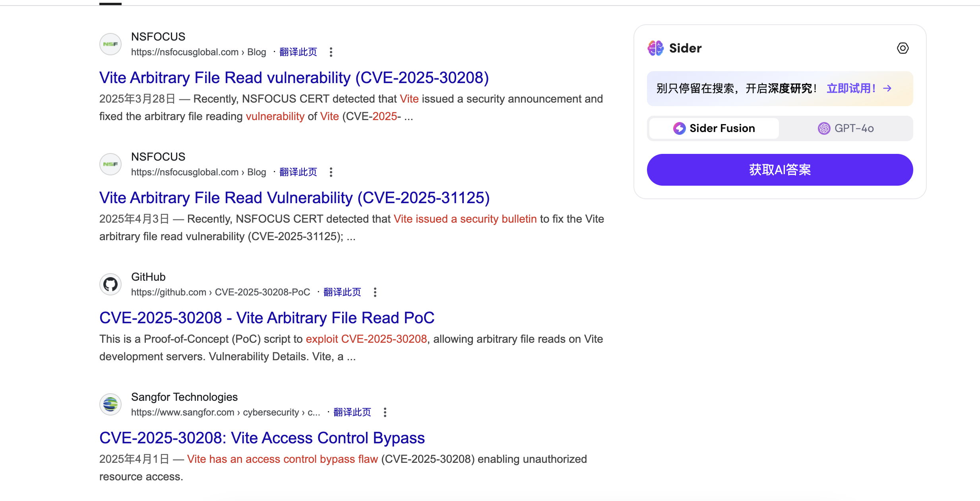
Task: Switch to the GPT-4o model tab
Action: (x=846, y=128)
